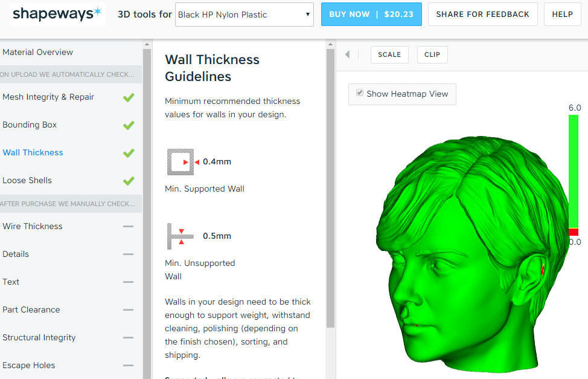Open the Black HP Nylon Plastic dropdown
588x379 pixels.
coord(244,15)
